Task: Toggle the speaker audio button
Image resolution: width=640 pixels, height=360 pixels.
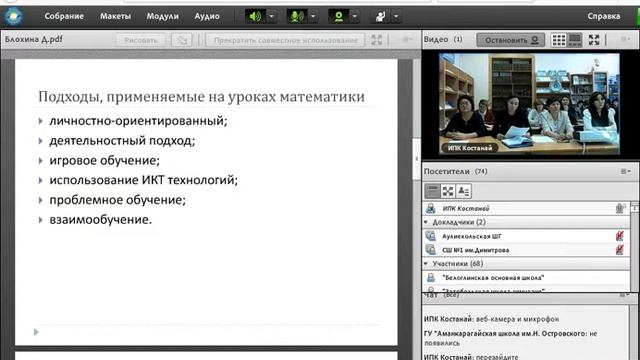Action: click(256, 16)
